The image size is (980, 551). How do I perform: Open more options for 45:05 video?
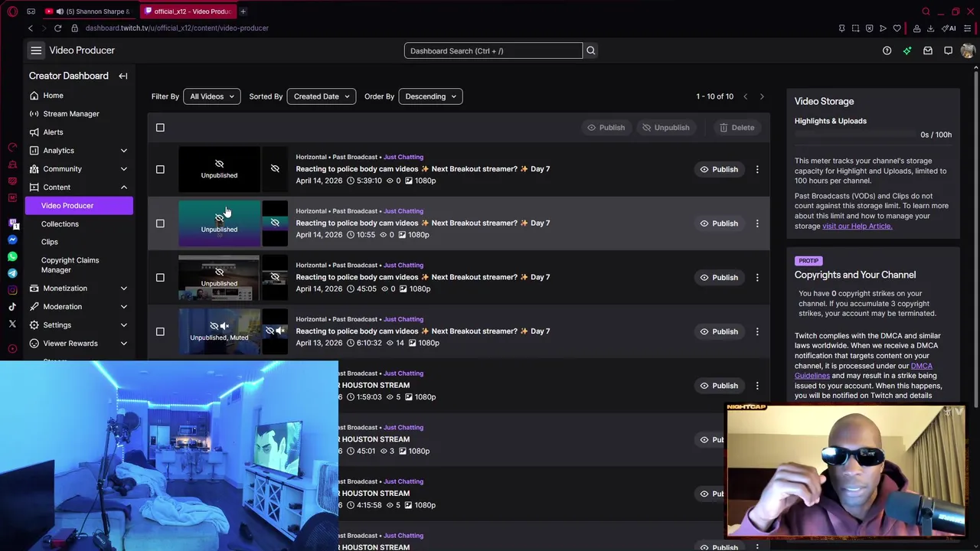pos(757,277)
